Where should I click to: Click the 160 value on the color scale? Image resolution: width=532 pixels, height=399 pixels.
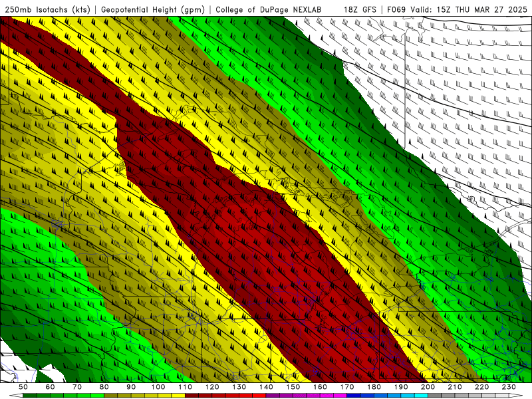point(320,387)
